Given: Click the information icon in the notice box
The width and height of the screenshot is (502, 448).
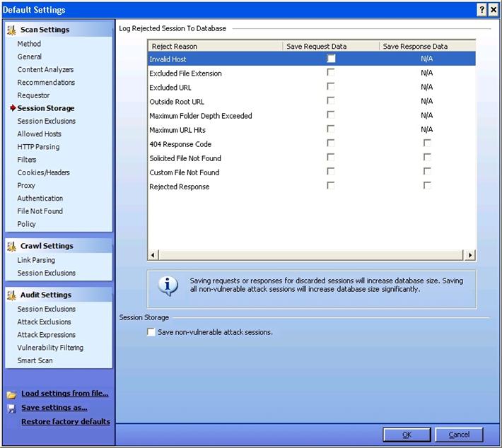Looking at the screenshot, I should pos(168,285).
